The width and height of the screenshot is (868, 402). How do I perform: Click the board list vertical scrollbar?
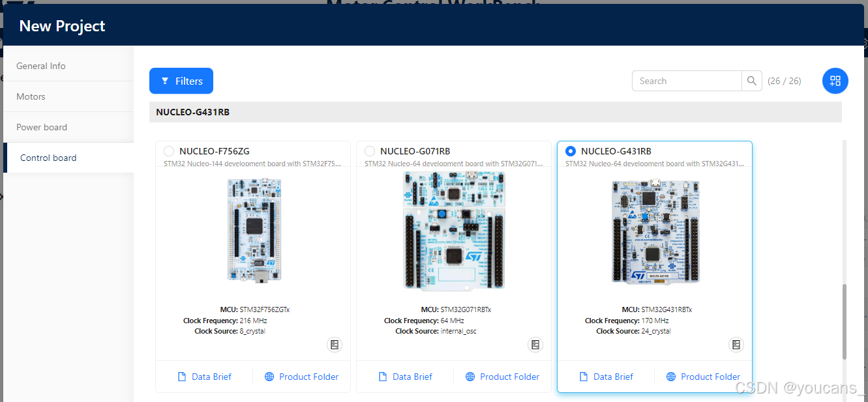(845, 322)
